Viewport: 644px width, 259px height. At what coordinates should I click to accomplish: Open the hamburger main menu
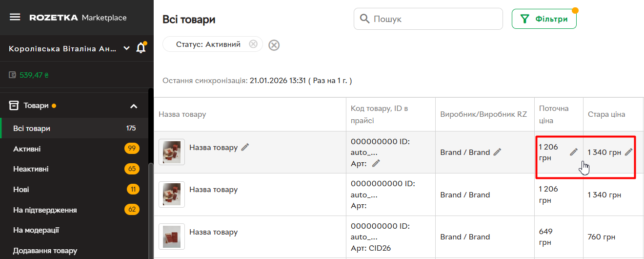pyautogui.click(x=15, y=18)
